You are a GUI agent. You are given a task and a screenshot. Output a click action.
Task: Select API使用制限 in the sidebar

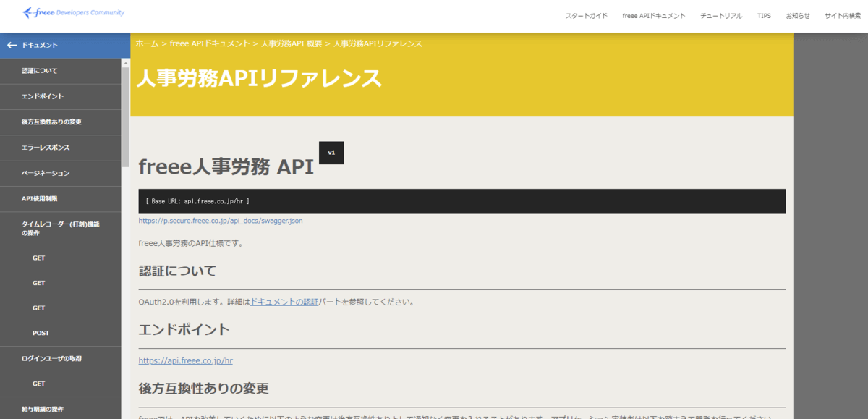[x=61, y=198]
